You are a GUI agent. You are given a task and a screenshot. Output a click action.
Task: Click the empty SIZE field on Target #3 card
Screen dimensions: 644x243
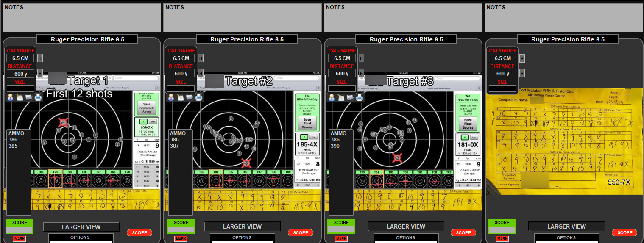pos(342,88)
